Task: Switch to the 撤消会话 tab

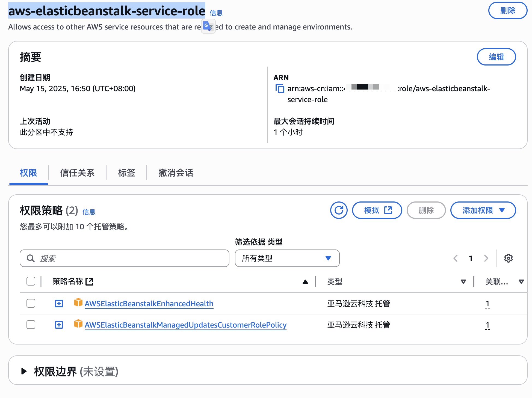Action: 176,173
